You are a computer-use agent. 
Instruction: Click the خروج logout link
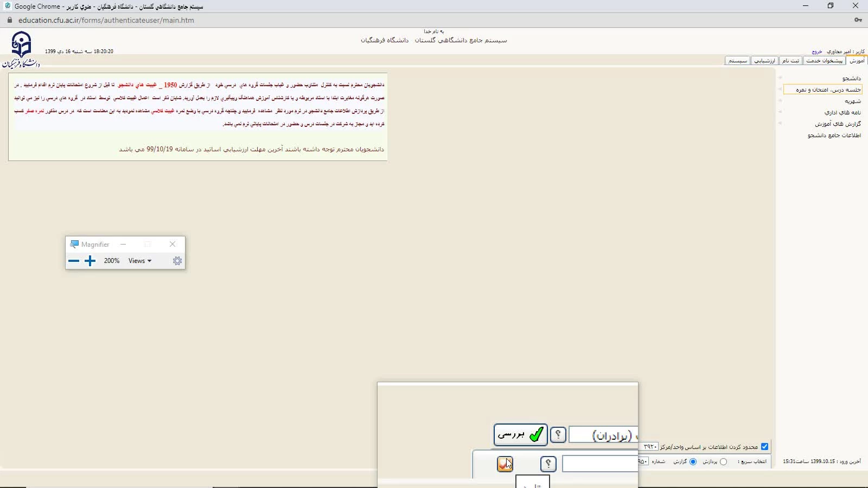[816, 52]
